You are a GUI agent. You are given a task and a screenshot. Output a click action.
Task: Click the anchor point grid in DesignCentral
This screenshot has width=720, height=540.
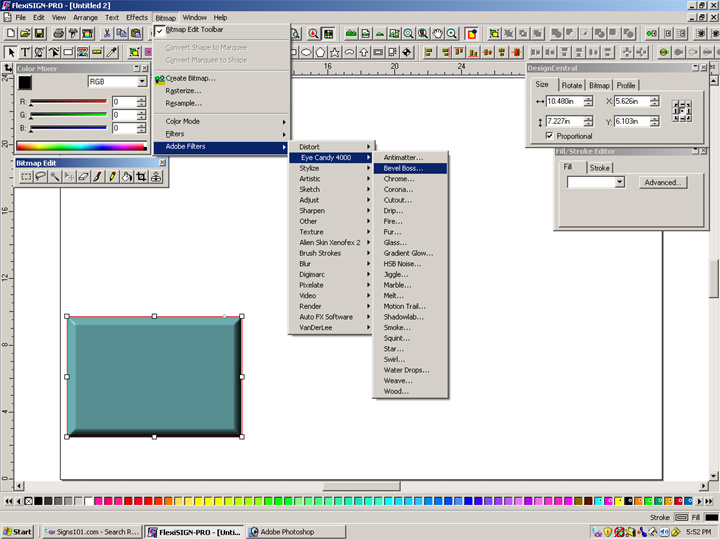tap(682, 111)
